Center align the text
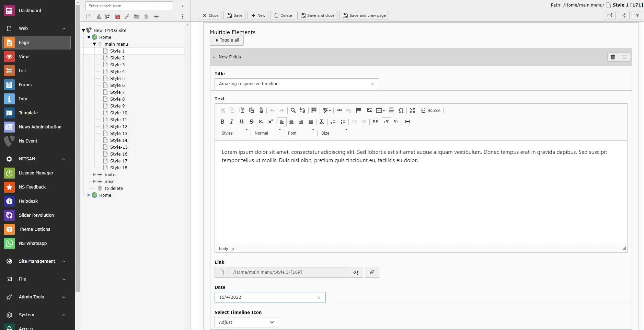 [x=291, y=122]
